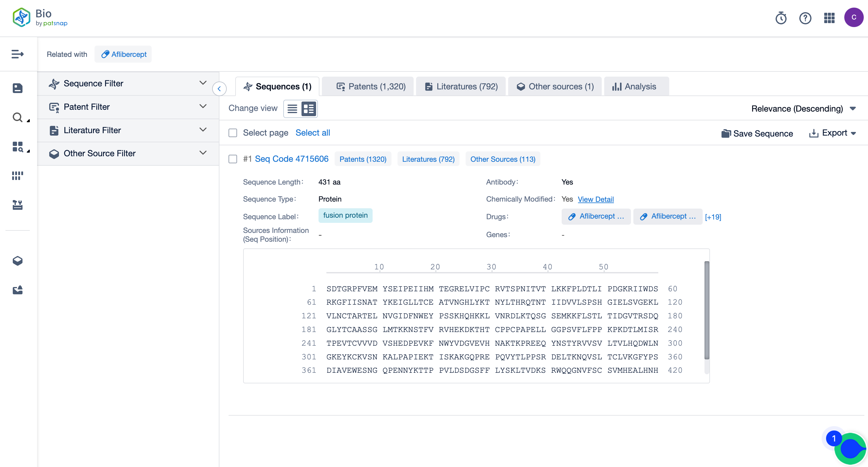Click the Aflibercept drug tag icon
Viewport: 868px width, 467px height.
[x=572, y=216]
